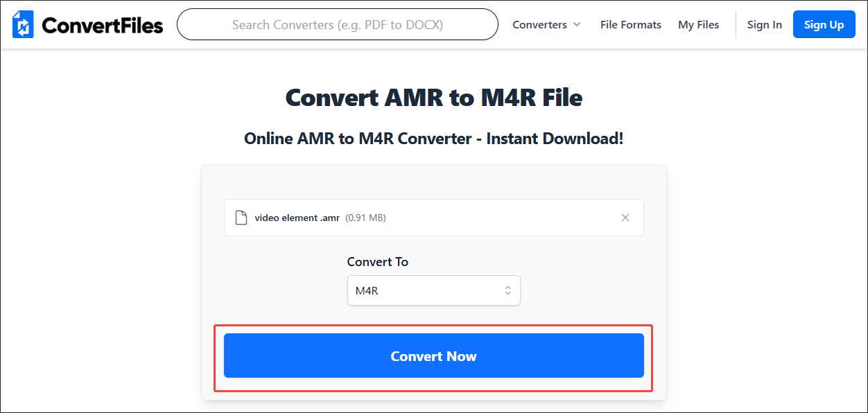Click the Convert AMR to M4R File heading

tap(434, 98)
